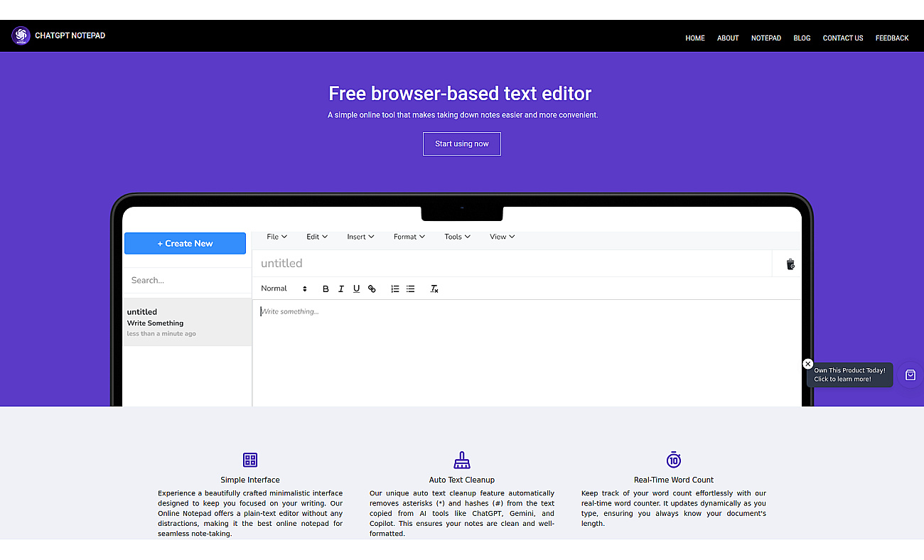
Task: Insert a hyperlink with the link icon
Action: pyautogui.click(x=372, y=289)
